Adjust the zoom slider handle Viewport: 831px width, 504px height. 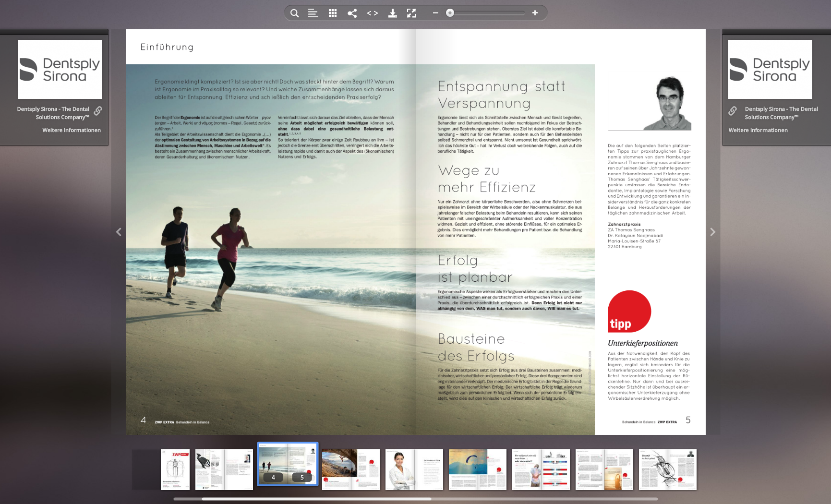click(450, 13)
